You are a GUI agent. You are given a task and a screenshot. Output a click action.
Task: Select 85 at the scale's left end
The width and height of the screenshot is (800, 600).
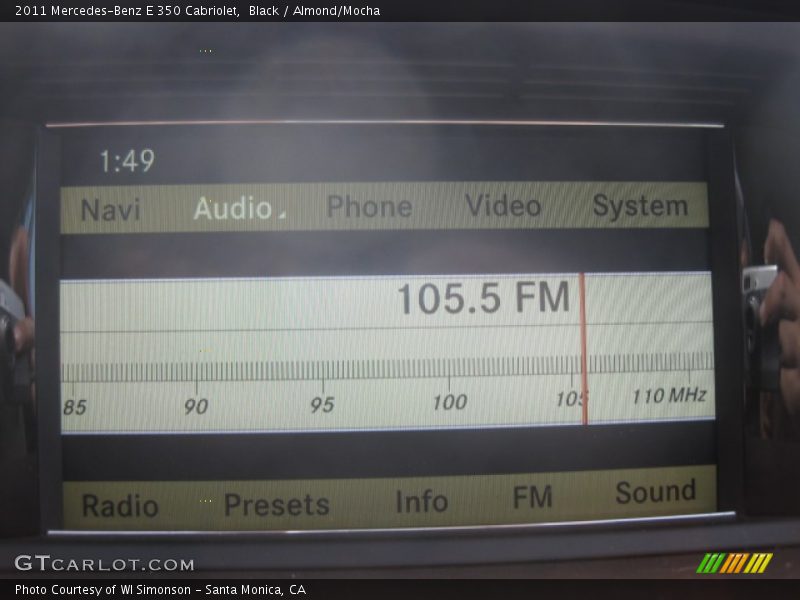pos(75,407)
